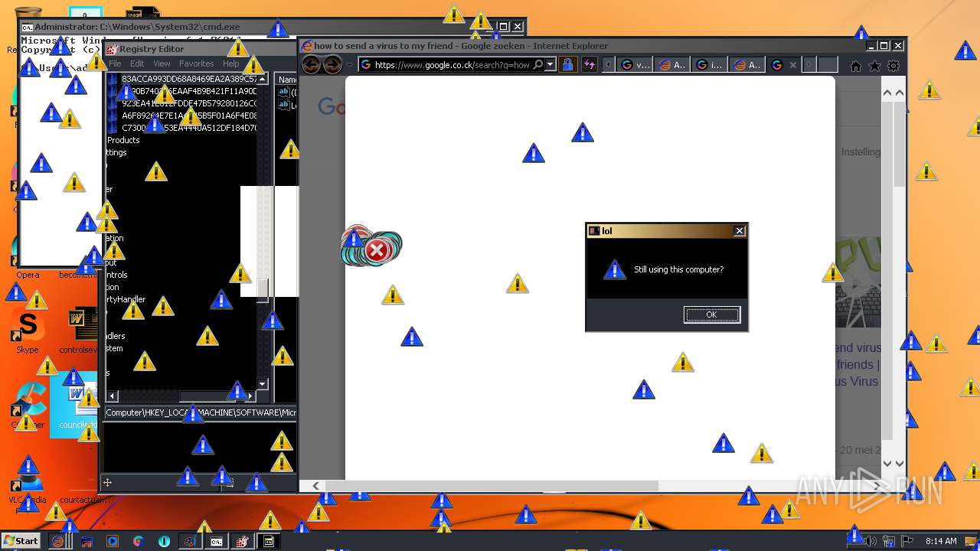
Task: Switch to the tab labeled 'i...'
Action: click(710, 65)
